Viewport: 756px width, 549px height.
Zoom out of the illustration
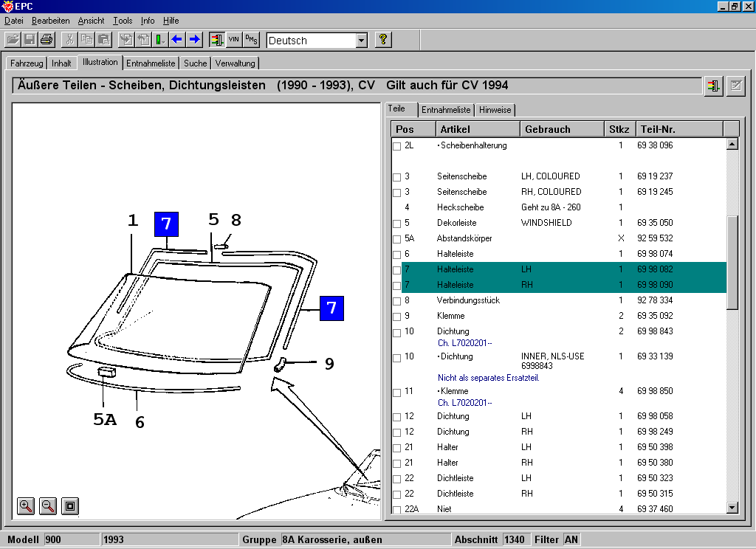coord(48,506)
